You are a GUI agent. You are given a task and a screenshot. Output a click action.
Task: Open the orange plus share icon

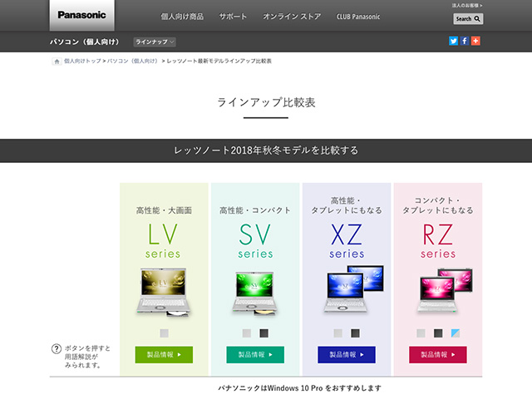point(475,41)
